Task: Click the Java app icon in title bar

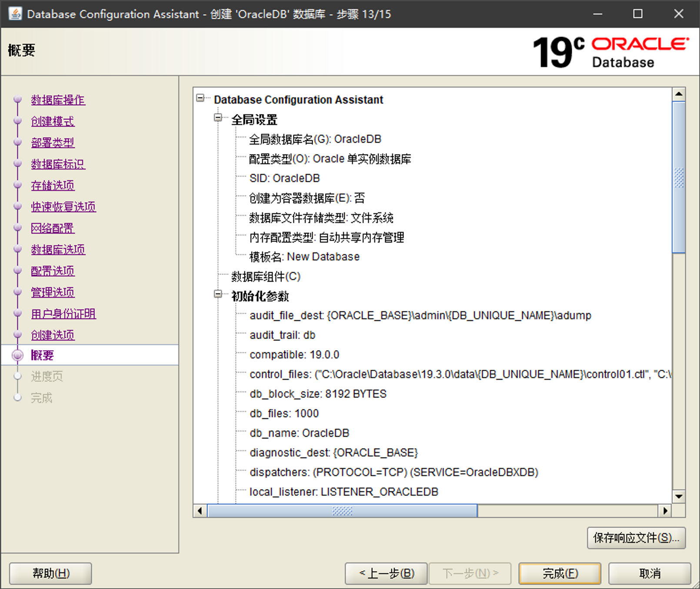Action: (15, 14)
